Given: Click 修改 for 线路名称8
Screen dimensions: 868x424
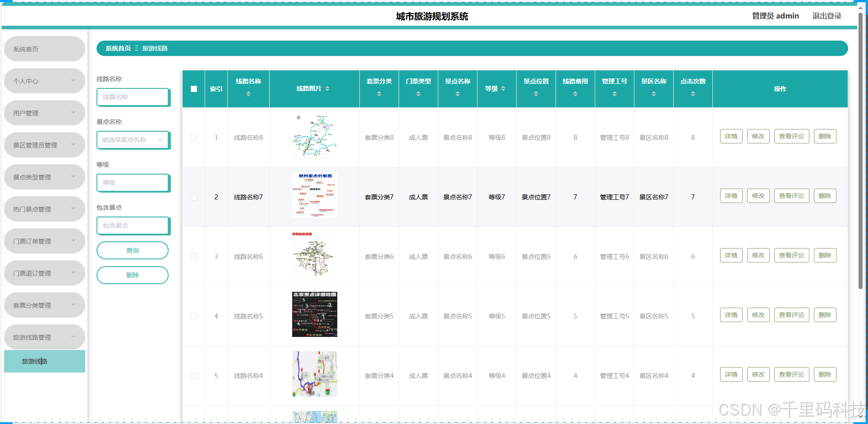Looking at the screenshot, I should click(758, 136).
